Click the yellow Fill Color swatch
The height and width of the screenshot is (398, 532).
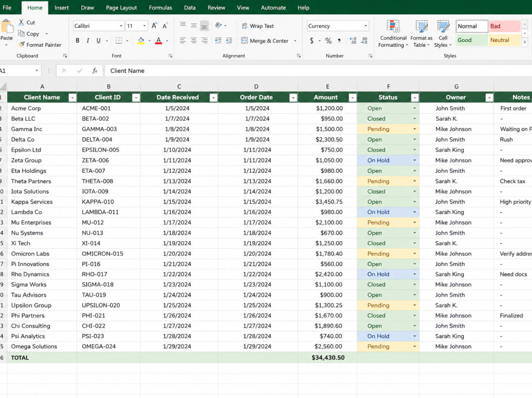pos(141,41)
